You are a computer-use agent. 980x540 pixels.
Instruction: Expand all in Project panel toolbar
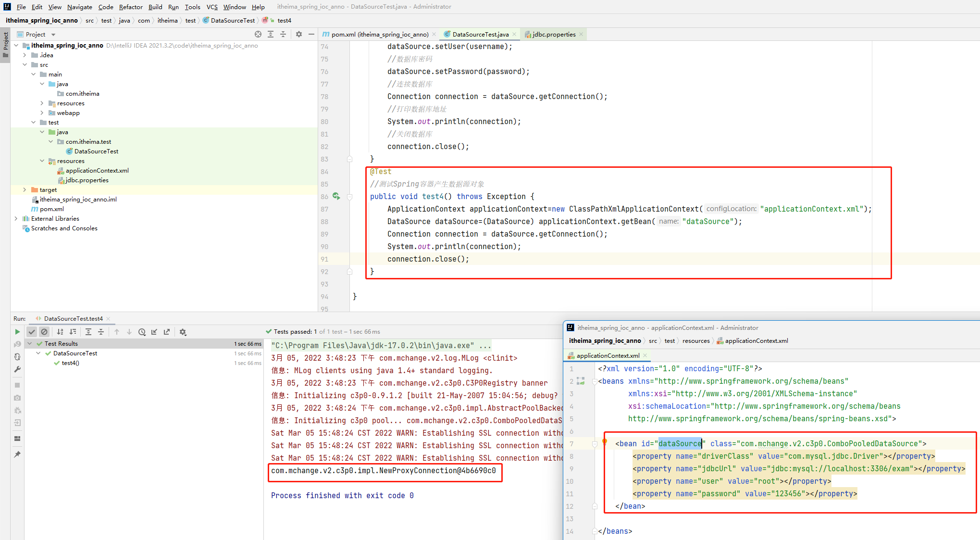271,34
